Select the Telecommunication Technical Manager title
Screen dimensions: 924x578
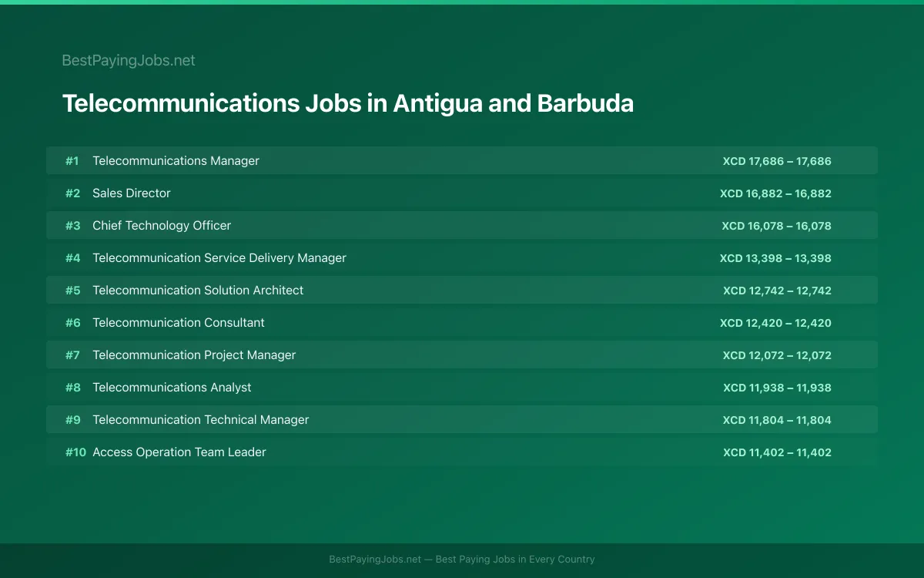pos(201,420)
